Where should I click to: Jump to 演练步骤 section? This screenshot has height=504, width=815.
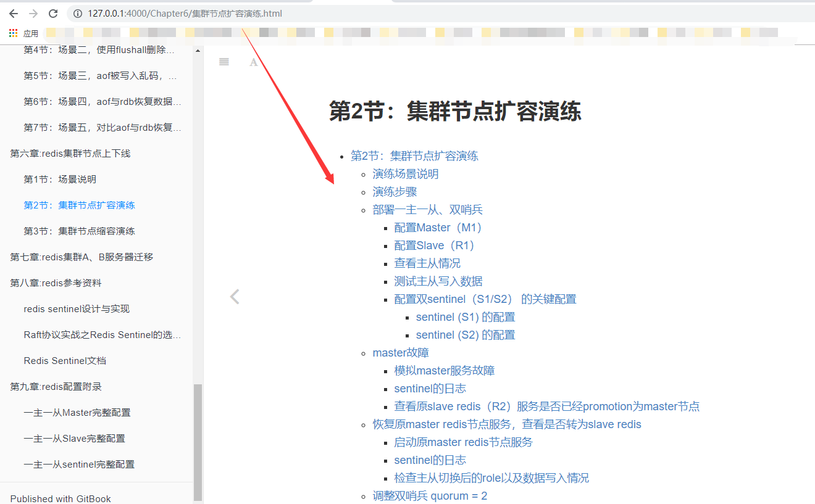tap(395, 192)
